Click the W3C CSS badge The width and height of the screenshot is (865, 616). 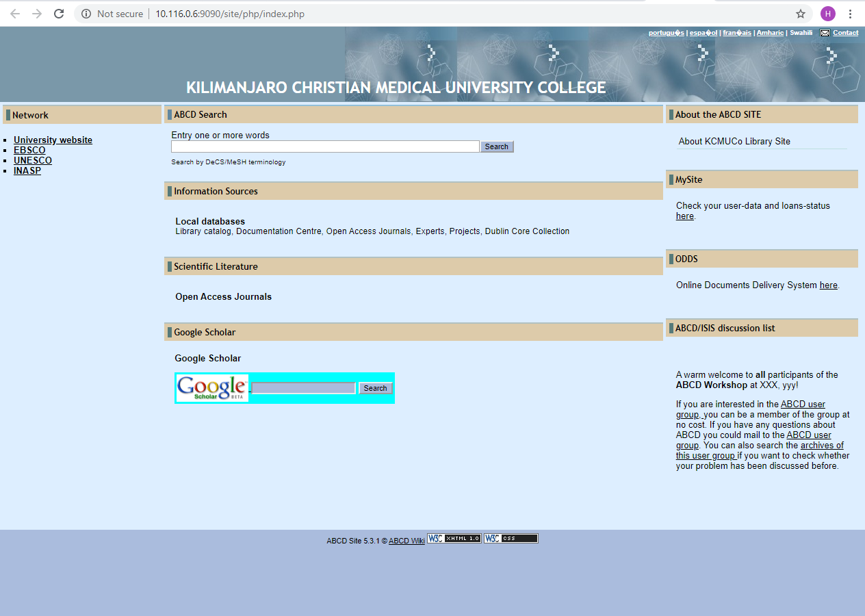pyautogui.click(x=511, y=538)
